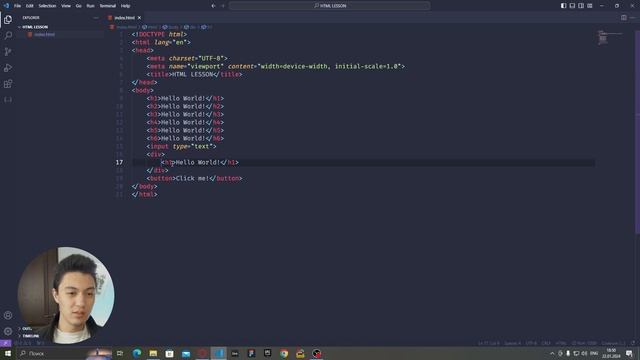Click the body breadcrumb segment
Viewport: 640px width, 360px height.
[x=171, y=27]
